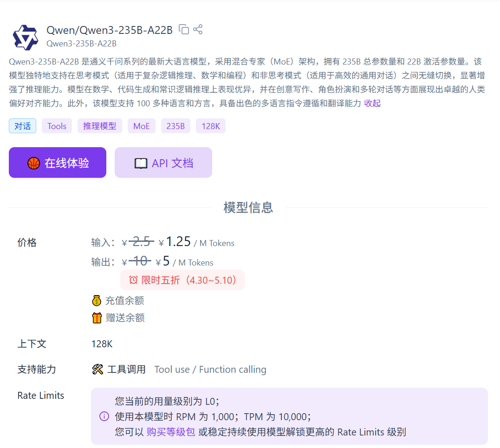Click the share icon next to model name
The image size is (500, 448).
tap(198, 29)
